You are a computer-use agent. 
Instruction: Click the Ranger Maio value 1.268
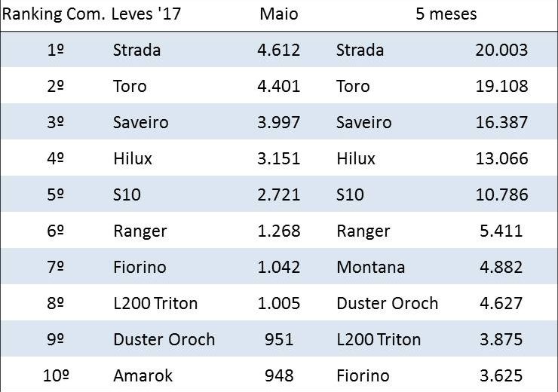coord(278,231)
